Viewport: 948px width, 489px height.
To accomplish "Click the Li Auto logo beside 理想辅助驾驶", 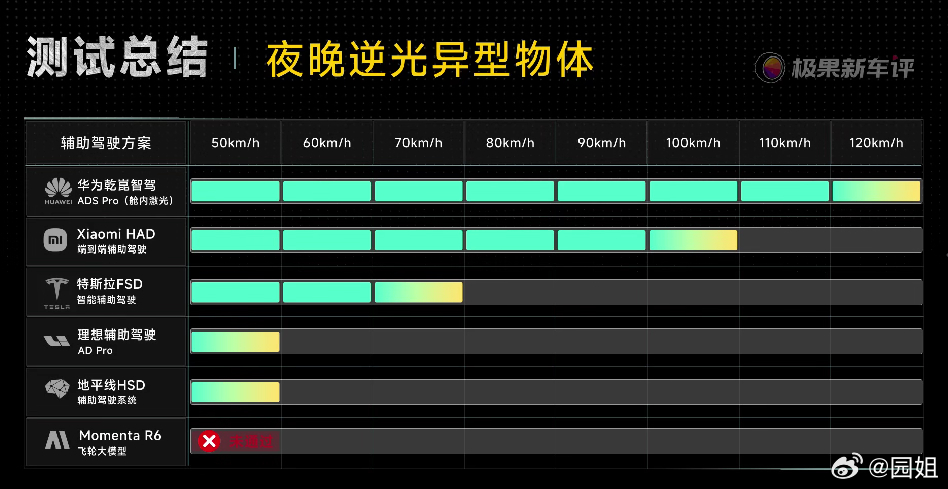I will [x=57, y=341].
